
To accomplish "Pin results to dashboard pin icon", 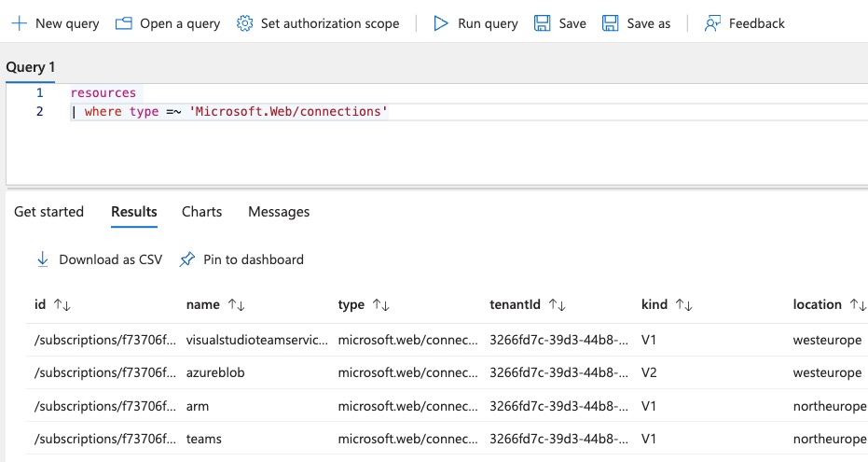I will (x=187, y=259).
